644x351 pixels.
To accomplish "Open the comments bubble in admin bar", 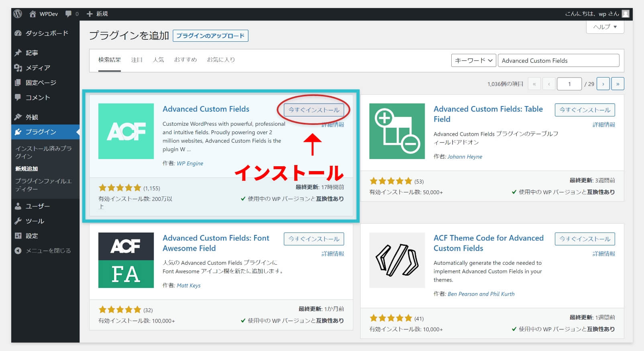I will [x=69, y=14].
